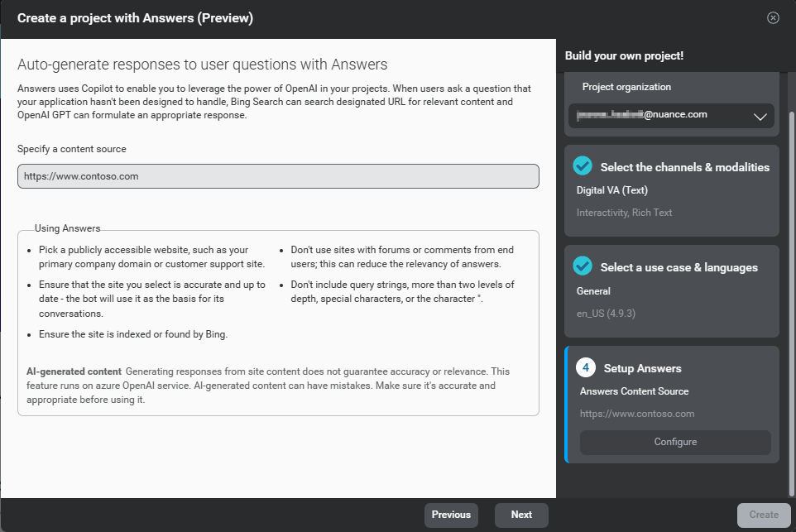This screenshot has width=796, height=532.
Task: Click inside the content source URL field
Action: click(x=278, y=175)
